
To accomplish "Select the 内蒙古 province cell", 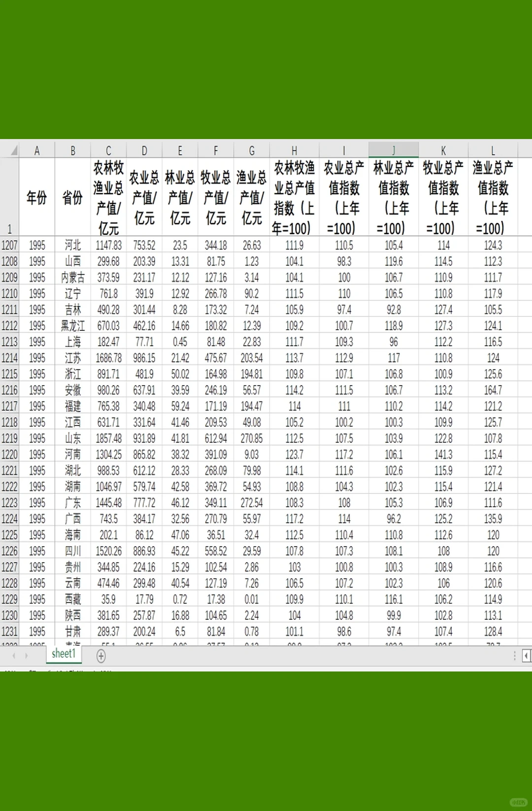I will [73, 278].
